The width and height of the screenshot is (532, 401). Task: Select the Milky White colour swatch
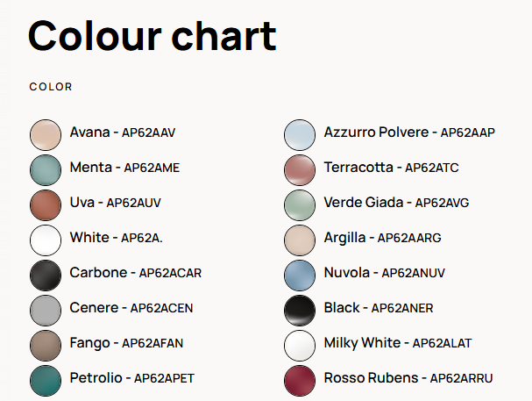300,345
